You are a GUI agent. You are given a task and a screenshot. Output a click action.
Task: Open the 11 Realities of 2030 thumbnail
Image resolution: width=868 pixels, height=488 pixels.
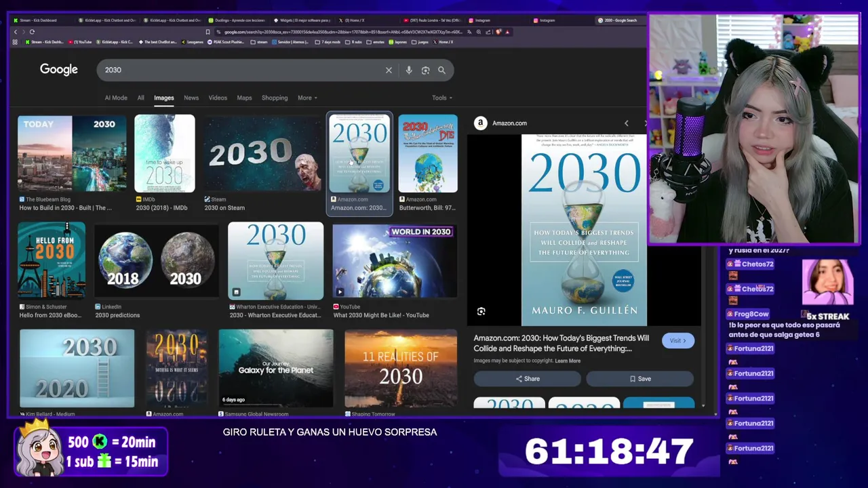[401, 368]
